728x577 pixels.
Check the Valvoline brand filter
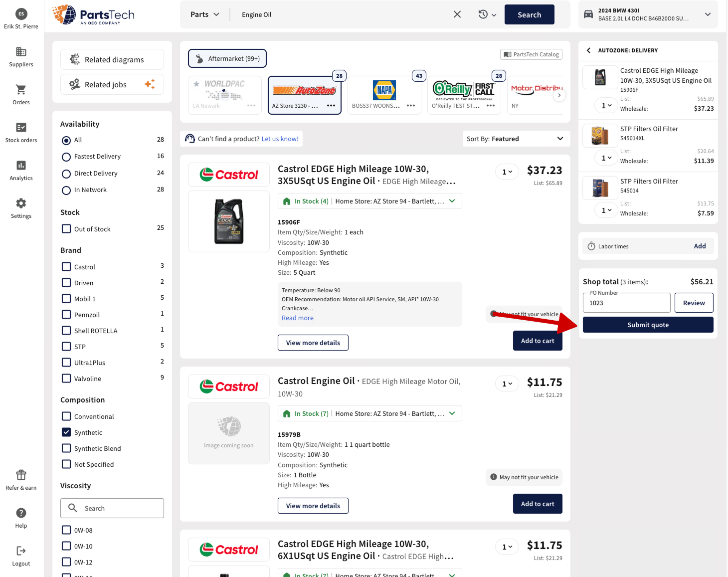click(x=66, y=379)
